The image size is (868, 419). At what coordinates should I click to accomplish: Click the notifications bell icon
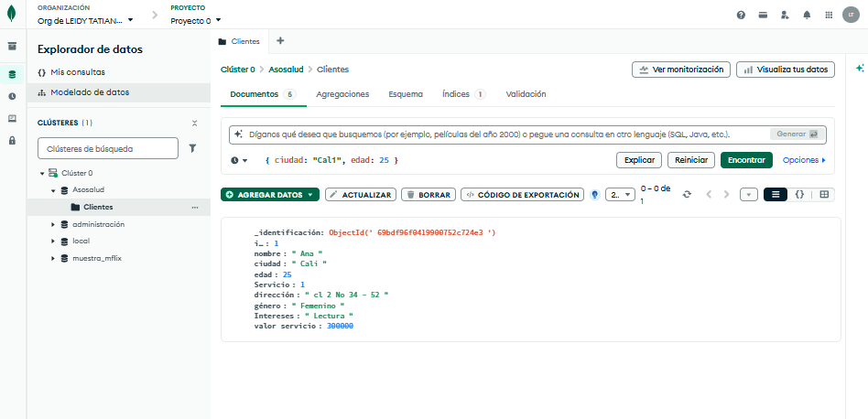point(807,16)
